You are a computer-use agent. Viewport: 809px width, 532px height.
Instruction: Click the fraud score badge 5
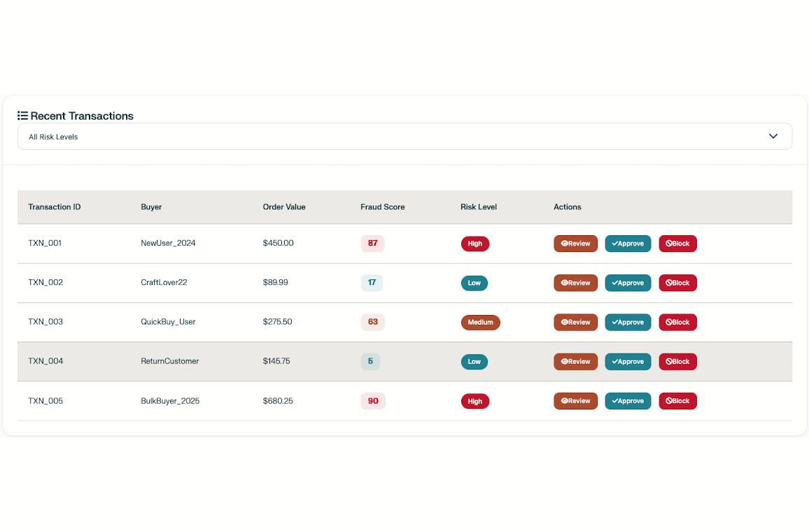tap(370, 361)
